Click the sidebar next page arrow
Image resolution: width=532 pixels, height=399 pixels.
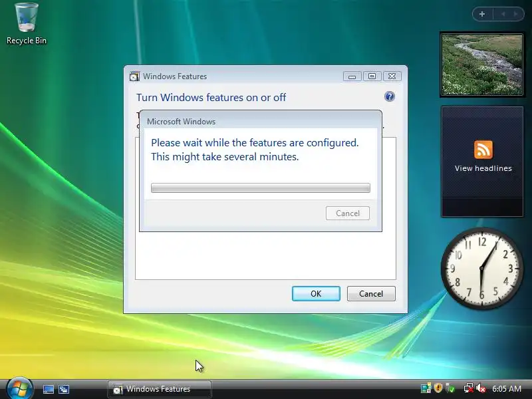(x=515, y=14)
